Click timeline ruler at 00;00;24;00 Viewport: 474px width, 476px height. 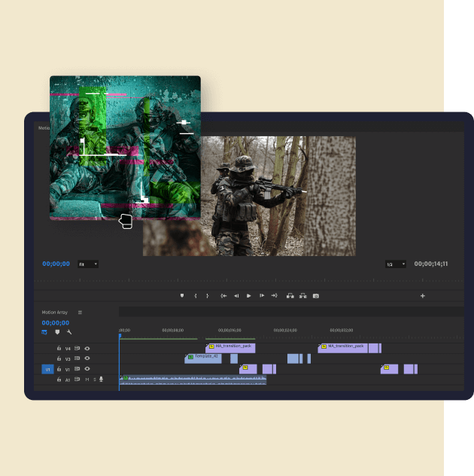click(285, 330)
